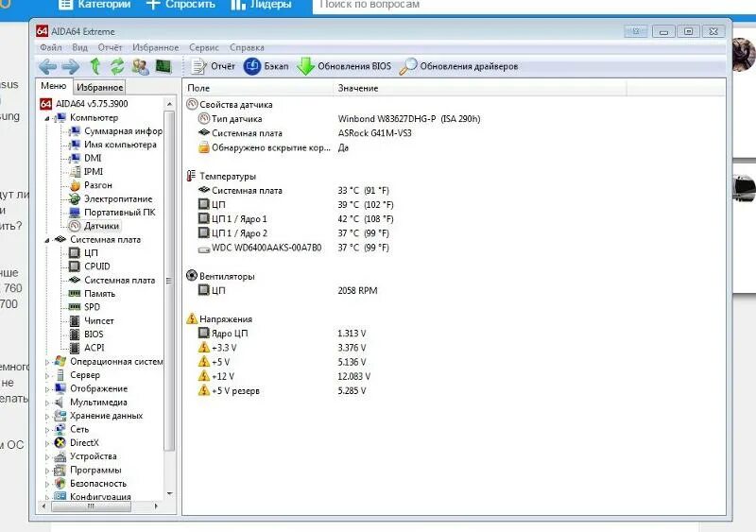Switch to the Избранное tab in sidebar
The width and height of the screenshot is (756, 532).
(x=99, y=87)
